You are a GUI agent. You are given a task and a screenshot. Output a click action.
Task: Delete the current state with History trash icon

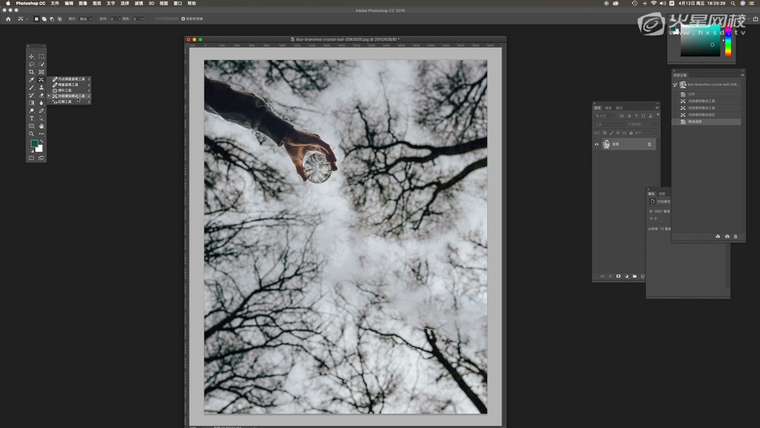736,236
